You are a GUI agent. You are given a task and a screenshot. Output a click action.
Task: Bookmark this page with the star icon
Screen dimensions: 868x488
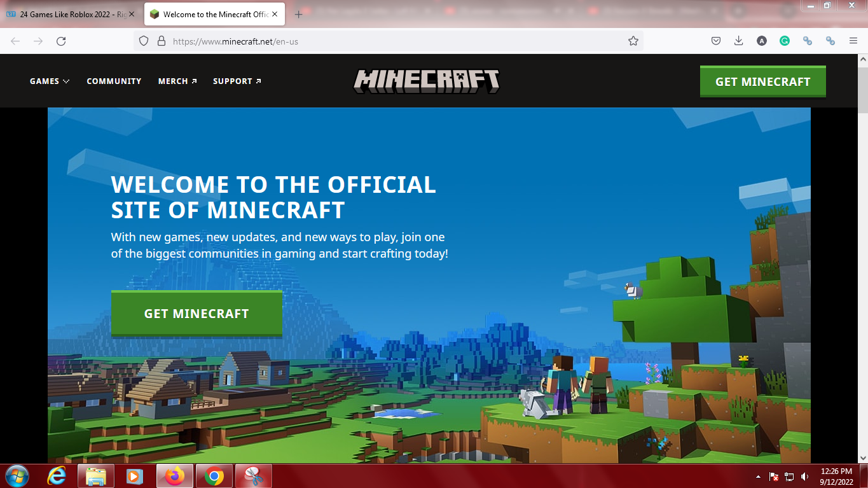pos(633,41)
